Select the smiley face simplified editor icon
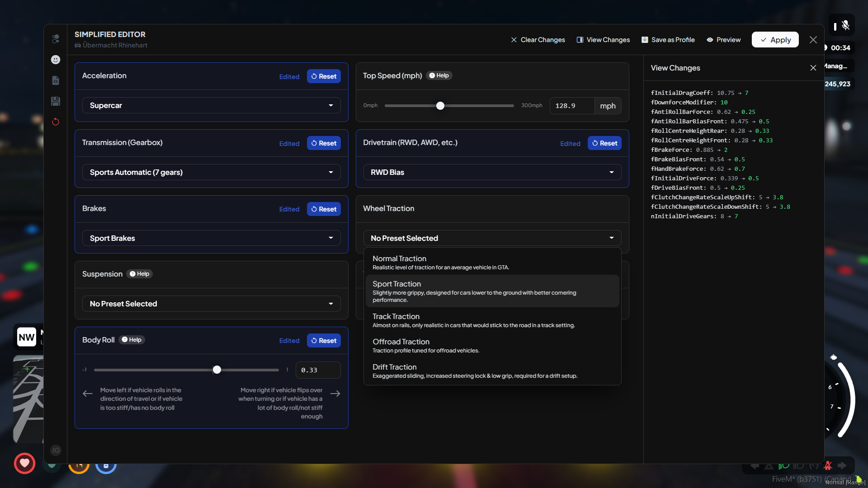Screen dimensions: 868x488 56,60
